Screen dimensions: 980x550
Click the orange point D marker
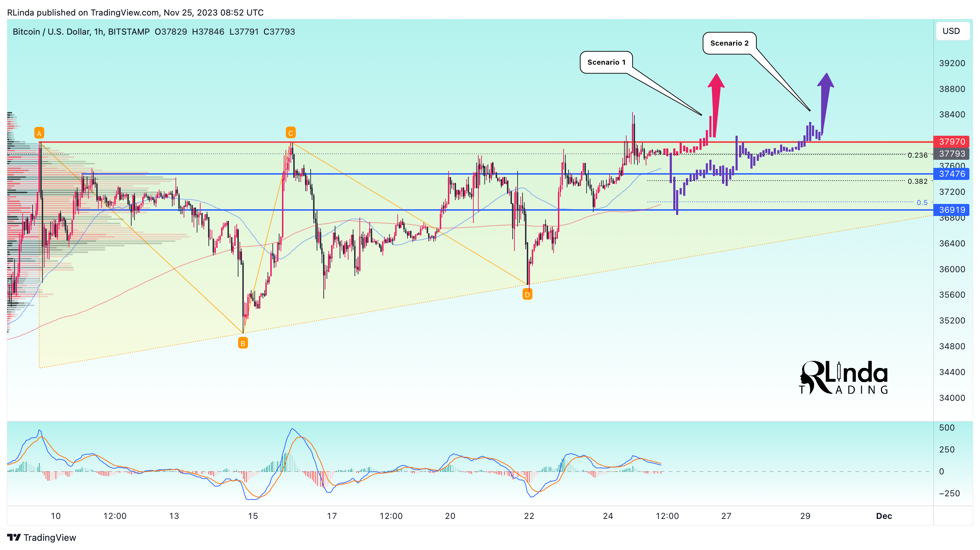pyautogui.click(x=527, y=294)
